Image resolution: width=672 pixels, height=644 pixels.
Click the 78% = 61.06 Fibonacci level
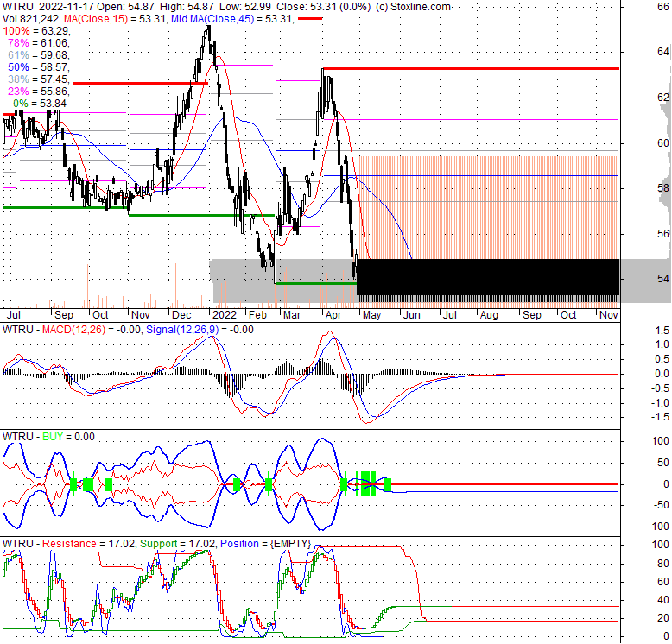click(39, 43)
